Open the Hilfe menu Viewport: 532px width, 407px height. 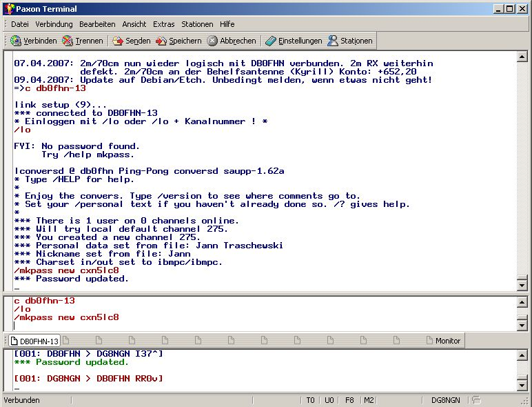(x=227, y=24)
